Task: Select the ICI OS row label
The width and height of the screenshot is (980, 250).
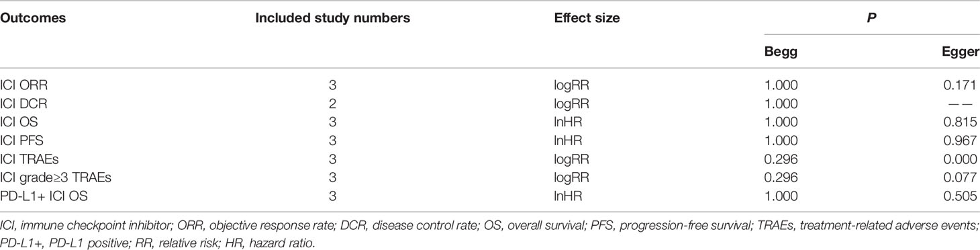Action: pyautogui.click(x=17, y=121)
